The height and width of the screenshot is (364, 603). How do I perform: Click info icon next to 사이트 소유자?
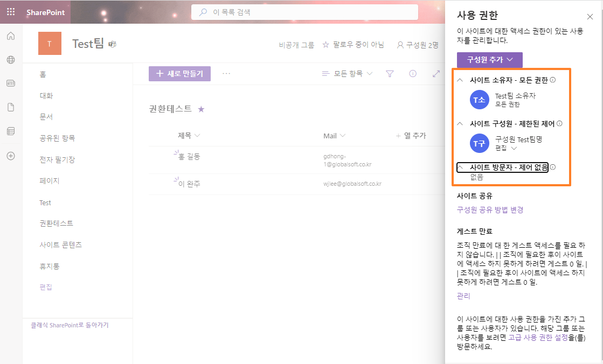[553, 80]
